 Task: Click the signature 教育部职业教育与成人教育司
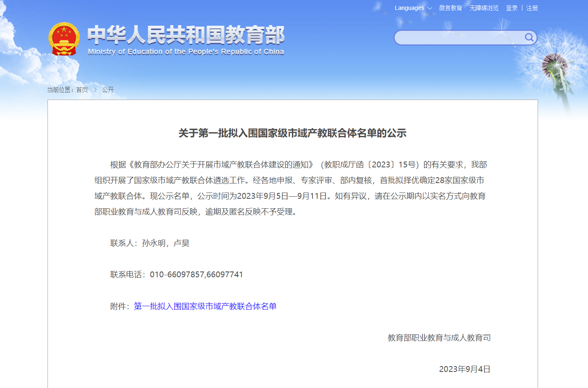coord(439,338)
